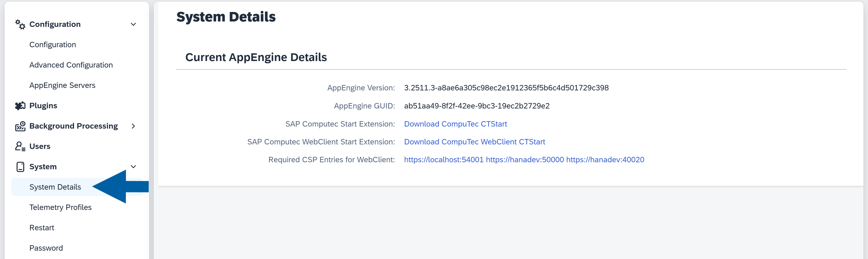The image size is (868, 259).
Task: Open Plugins via its sidebar icon
Action: click(x=20, y=105)
